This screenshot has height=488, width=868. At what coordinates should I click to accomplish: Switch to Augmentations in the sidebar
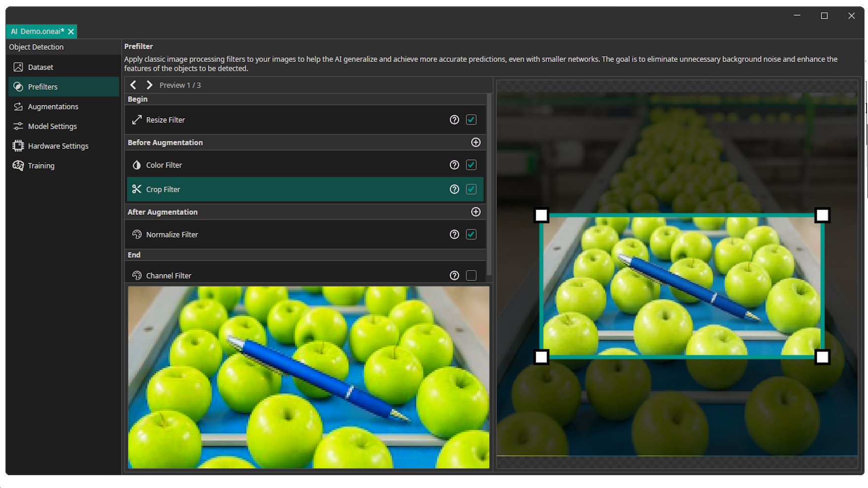coord(53,106)
